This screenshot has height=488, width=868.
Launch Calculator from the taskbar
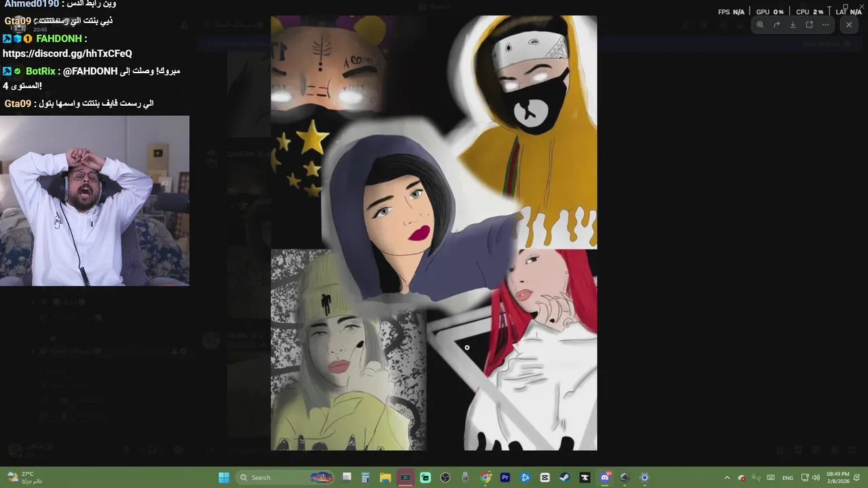tap(366, 478)
